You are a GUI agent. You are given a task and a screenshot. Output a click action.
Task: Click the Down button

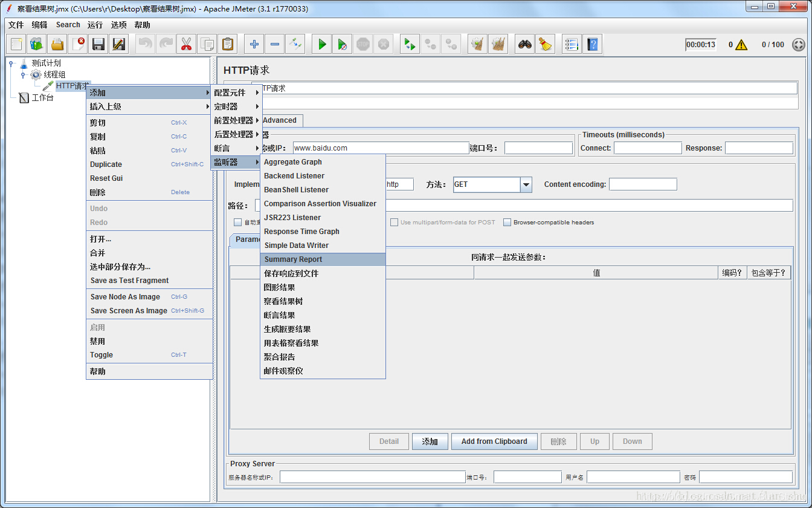tap(633, 441)
